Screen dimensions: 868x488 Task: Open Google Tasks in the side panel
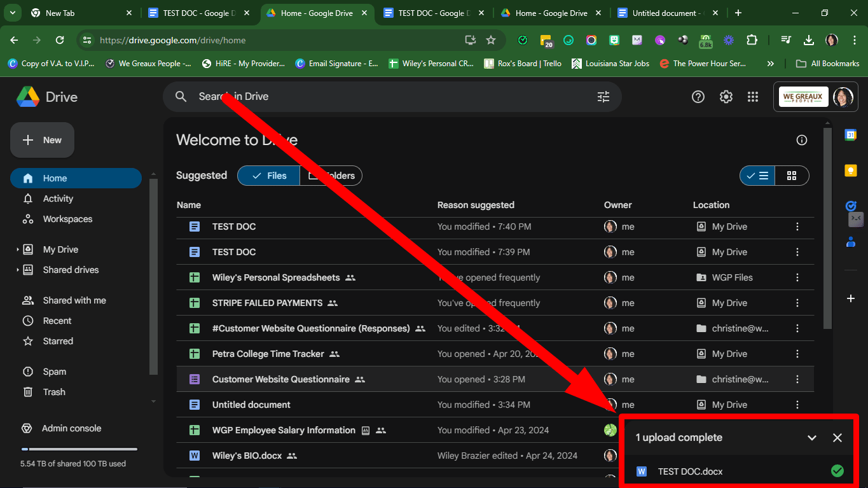tap(850, 206)
